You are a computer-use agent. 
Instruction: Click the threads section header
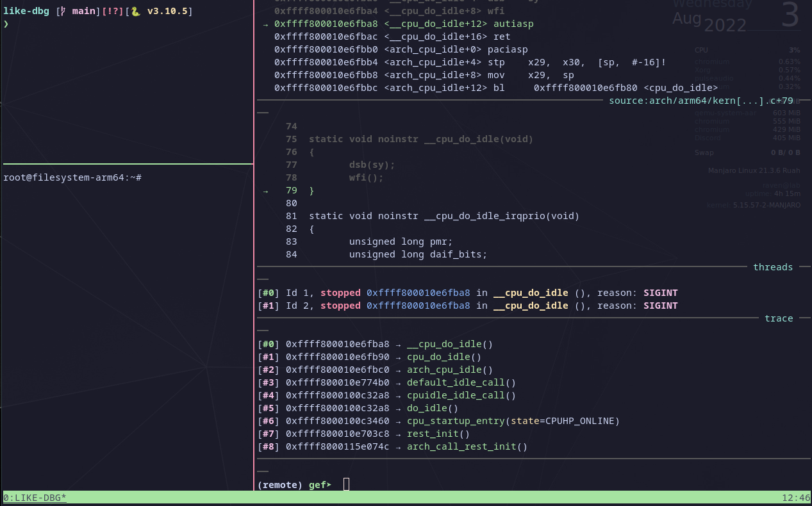point(773,267)
